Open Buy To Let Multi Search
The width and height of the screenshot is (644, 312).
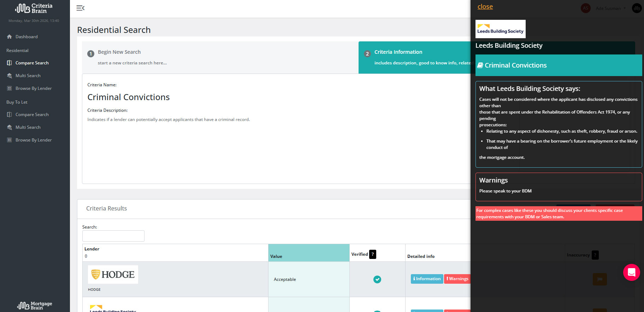coord(28,127)
